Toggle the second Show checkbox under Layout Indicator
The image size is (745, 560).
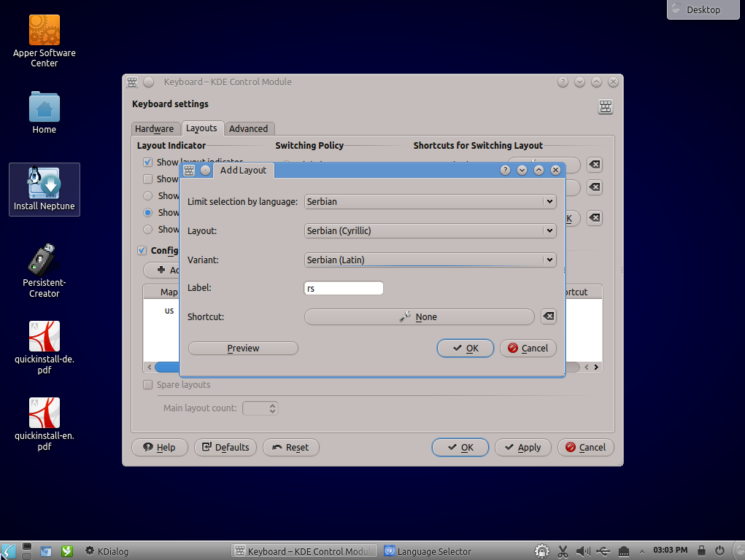click(148, 179)
